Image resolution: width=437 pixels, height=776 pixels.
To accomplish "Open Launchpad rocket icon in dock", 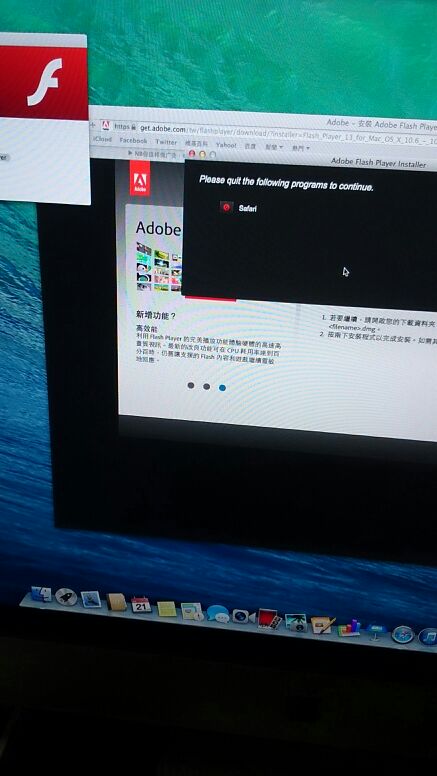I will [66, 597].
